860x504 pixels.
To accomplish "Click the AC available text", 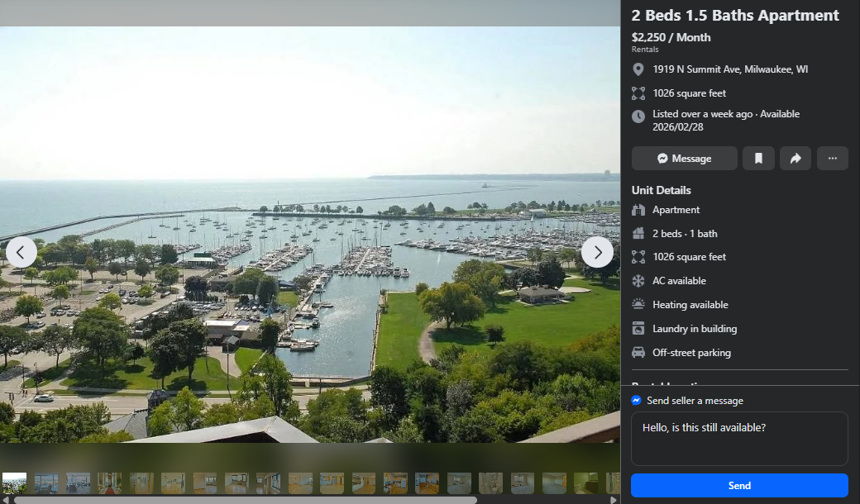I will (679, 281).
